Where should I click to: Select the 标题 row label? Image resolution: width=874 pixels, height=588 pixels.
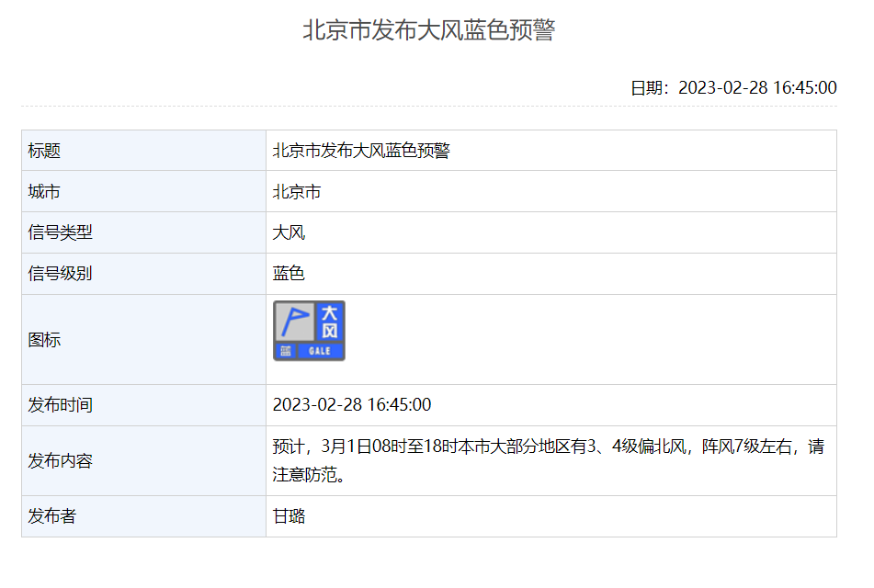pos(44,151)
